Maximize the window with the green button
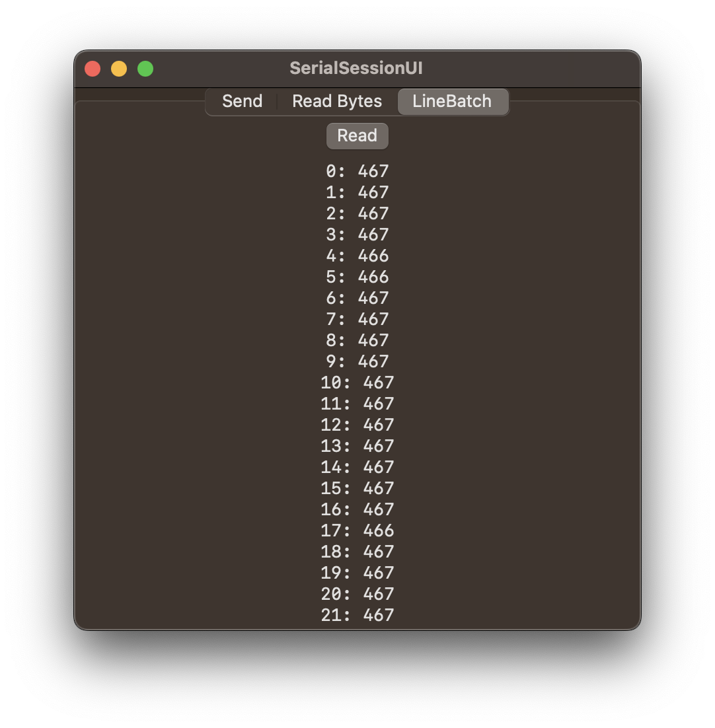The image size is (715, 728). click(145, 69)
